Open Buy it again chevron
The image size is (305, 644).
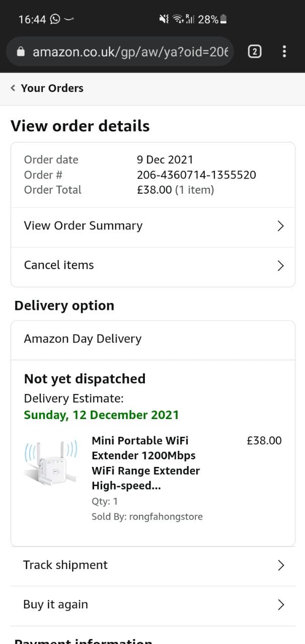[281, 605]
